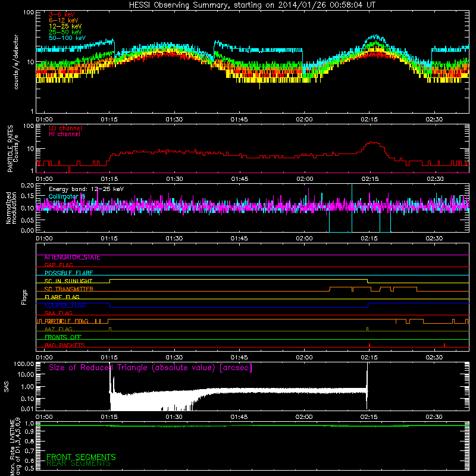
Task: Click the SAA_FLAG label
Action: click(x=58, y=313)
